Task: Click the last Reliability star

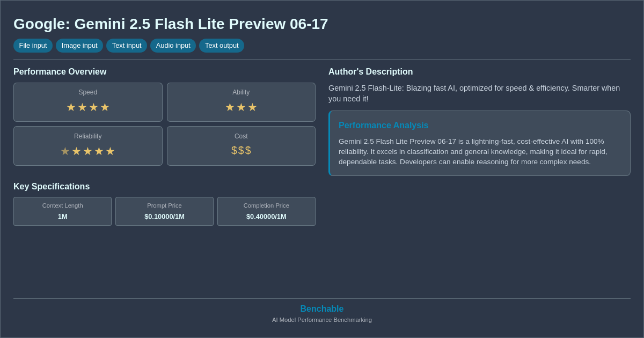Action: 111,151
